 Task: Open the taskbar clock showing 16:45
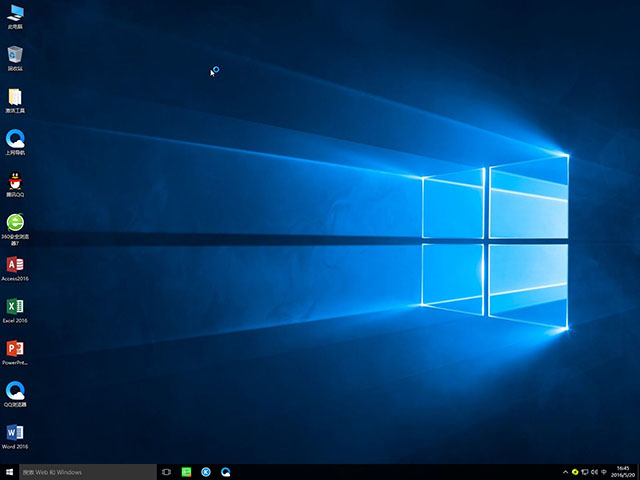click(x=623, y=471)
